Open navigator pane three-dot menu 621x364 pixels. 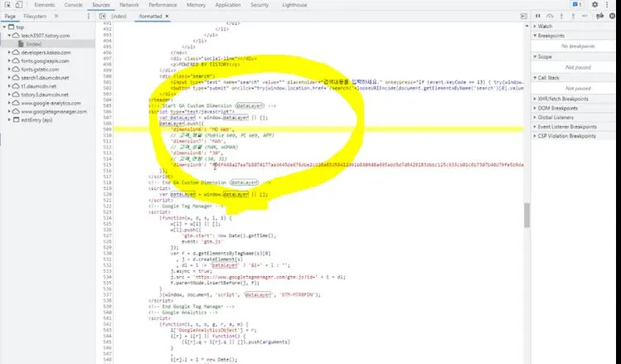pos(89,17)
